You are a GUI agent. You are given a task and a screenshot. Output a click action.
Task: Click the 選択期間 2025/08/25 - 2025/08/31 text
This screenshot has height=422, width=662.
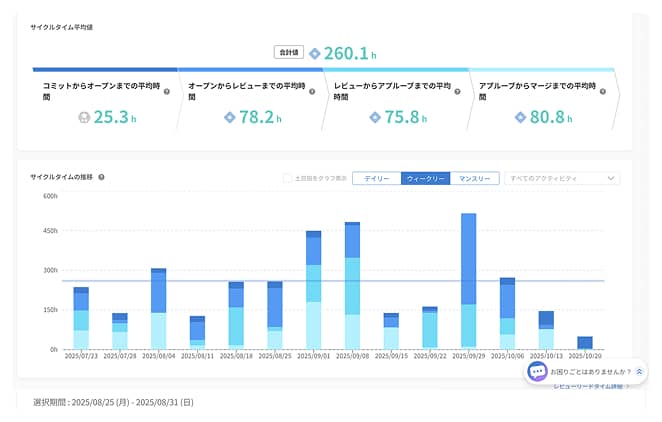click(x=113, y=402)
